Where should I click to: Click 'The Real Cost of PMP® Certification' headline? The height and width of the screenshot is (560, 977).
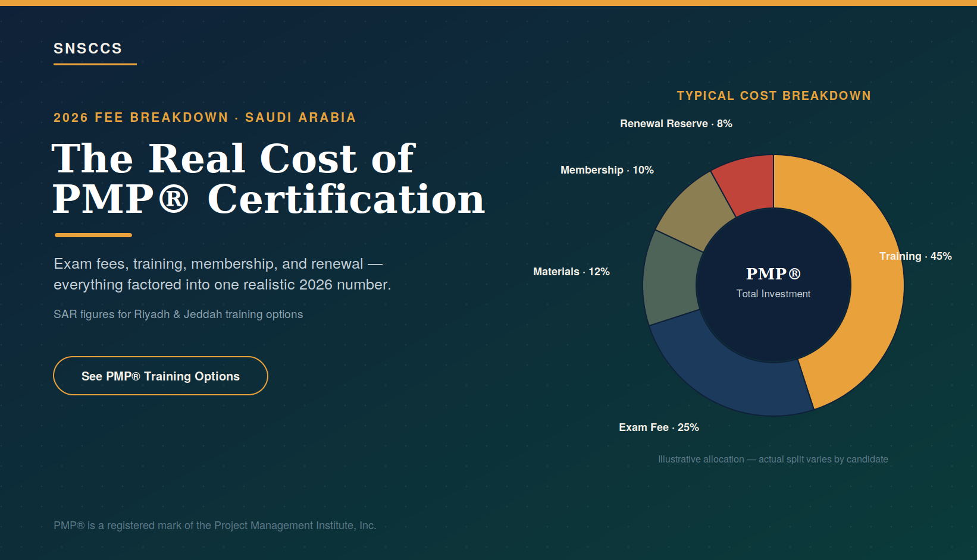pyautogui.click(x=268, y=178)
